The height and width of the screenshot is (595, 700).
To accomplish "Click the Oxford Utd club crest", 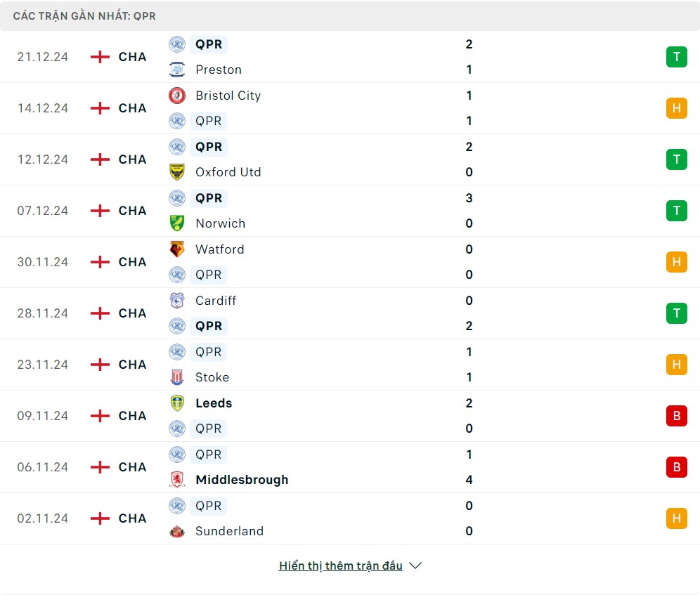I will [x=176, y=172].
